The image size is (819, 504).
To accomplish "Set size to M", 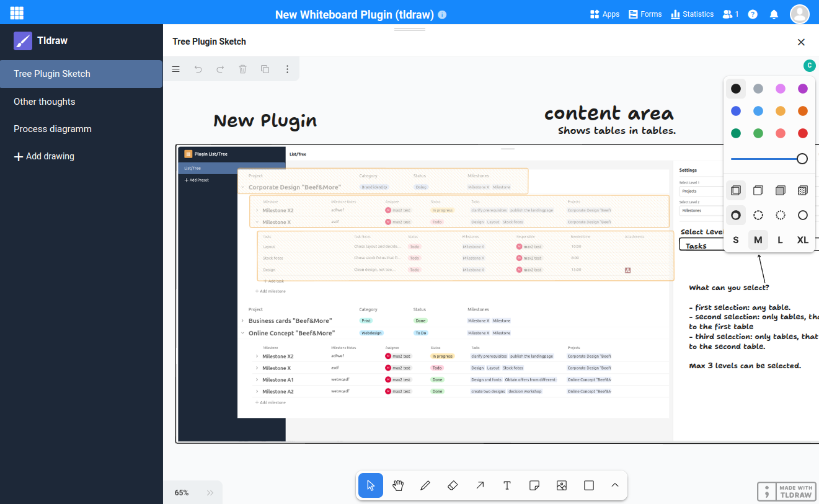I will (758, 240).
